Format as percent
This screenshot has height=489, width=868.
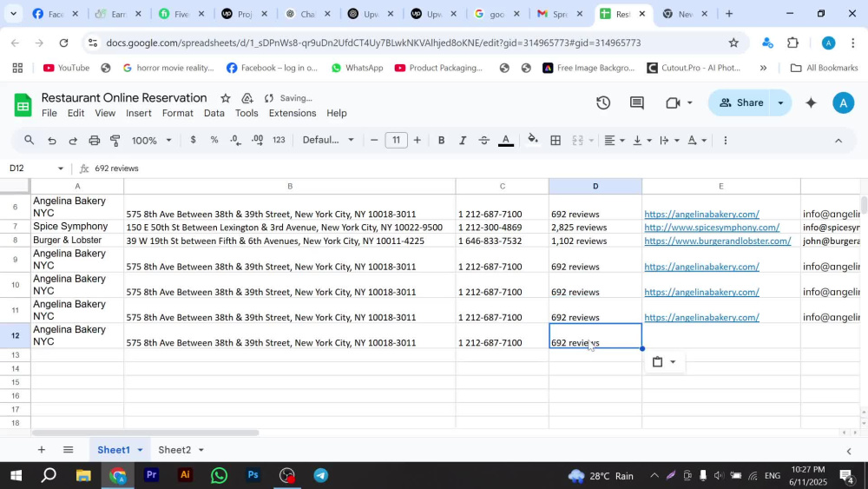click(214, 140)
